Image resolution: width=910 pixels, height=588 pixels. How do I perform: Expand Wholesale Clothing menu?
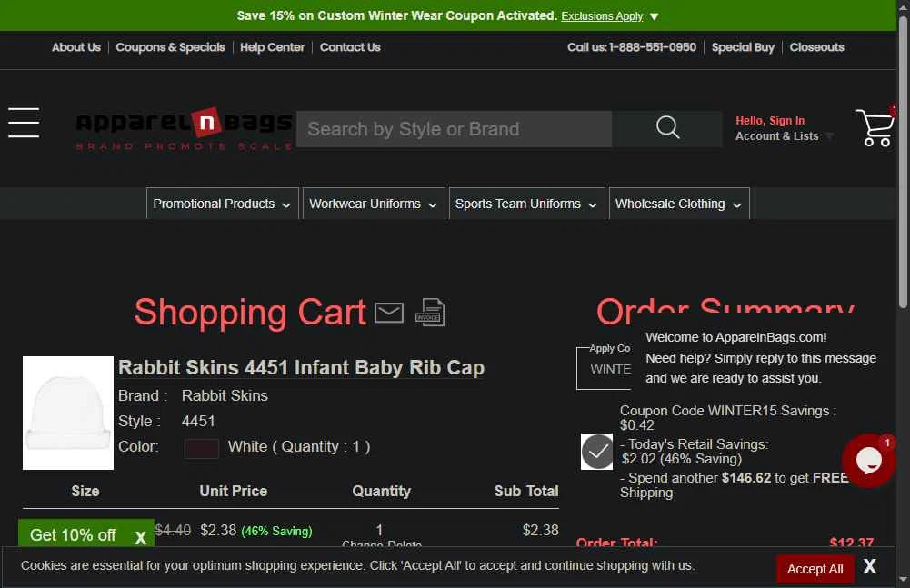[679, 204]
